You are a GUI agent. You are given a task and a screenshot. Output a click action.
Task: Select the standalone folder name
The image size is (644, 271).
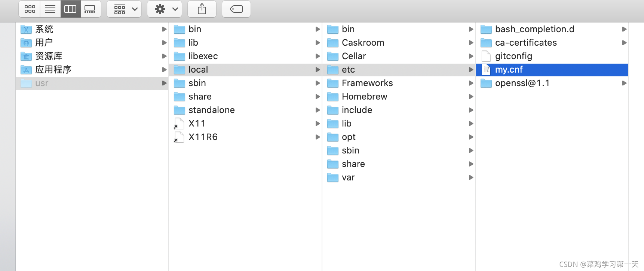click(212, 110)
